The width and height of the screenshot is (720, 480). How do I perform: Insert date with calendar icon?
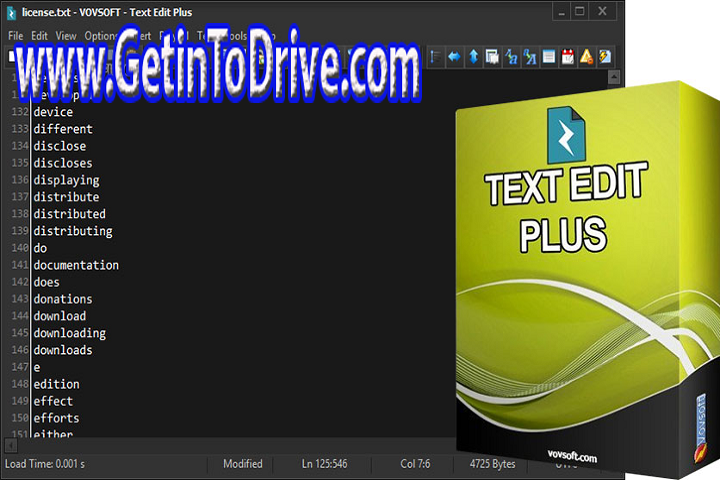tap(568, 57)
